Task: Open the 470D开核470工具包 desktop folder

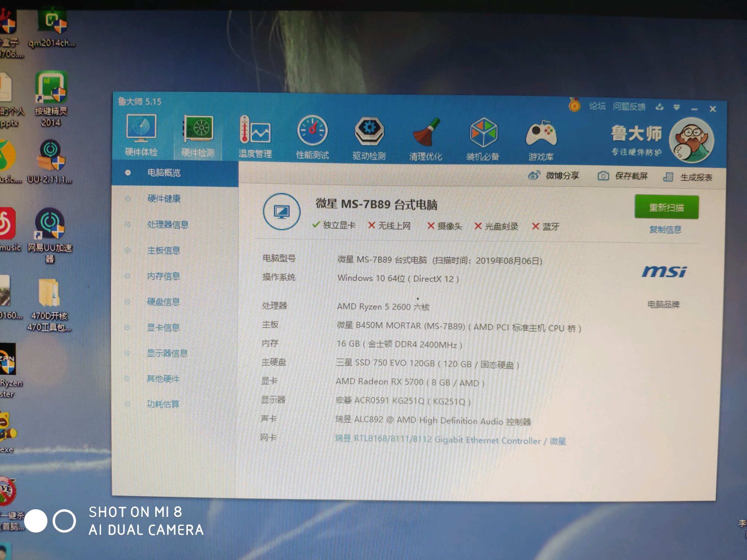Action: click(x=49, y=305)
